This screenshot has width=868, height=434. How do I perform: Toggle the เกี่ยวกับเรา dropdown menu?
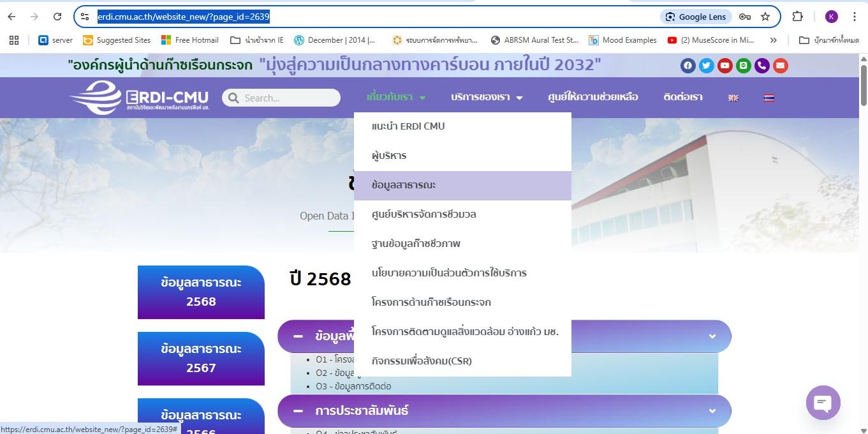click(396, 97)
